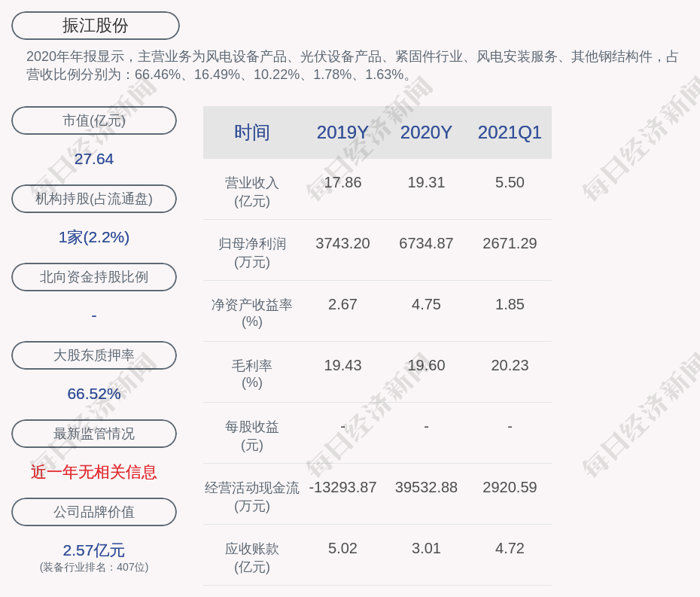
Task: Click the 2020年年报显示 business description paragraph
Action: (x=352, y=65)
